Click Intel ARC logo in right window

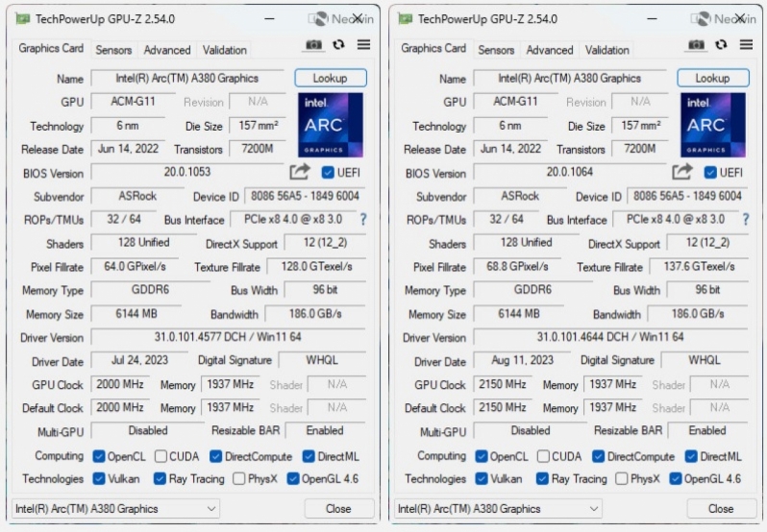pos(713,125)
